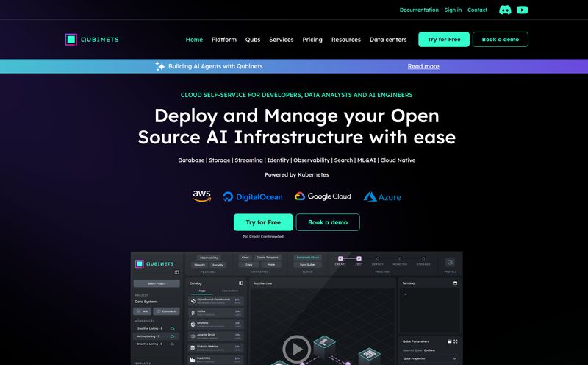Click Catalog panel layout icon in preview
Viewport: 588px width, 365px height.
click(x=241, y=283)
